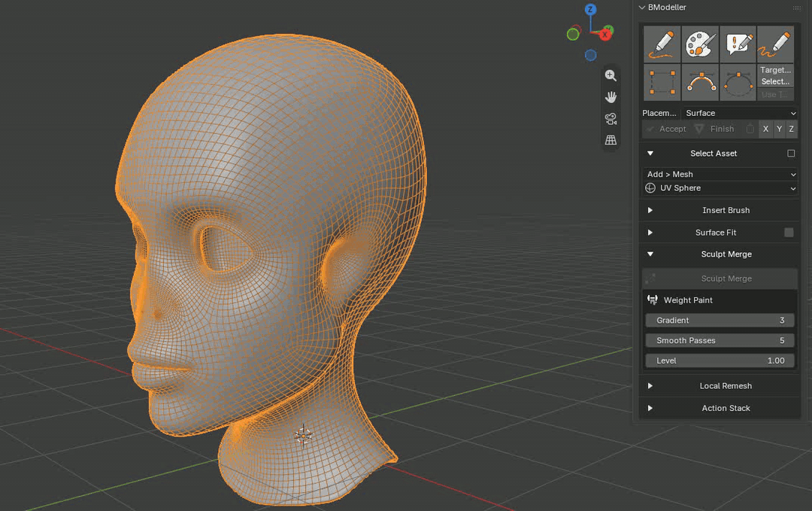Click the pan hand viewport icon
The height and width of the screenshot is (511, 812).
[x=611, y=97]
